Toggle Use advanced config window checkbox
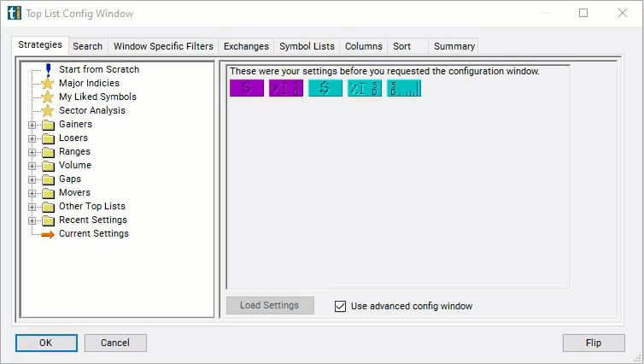 coord(341,306)
